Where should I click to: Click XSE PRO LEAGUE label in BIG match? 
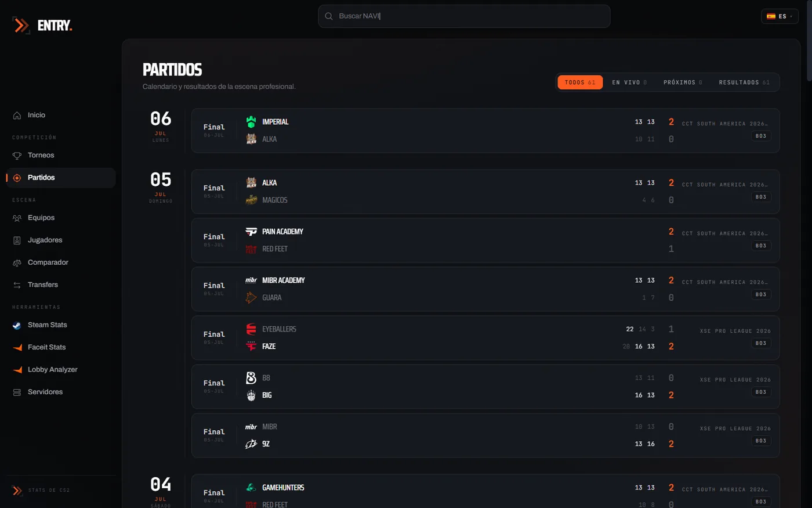[x=735, y=380]
